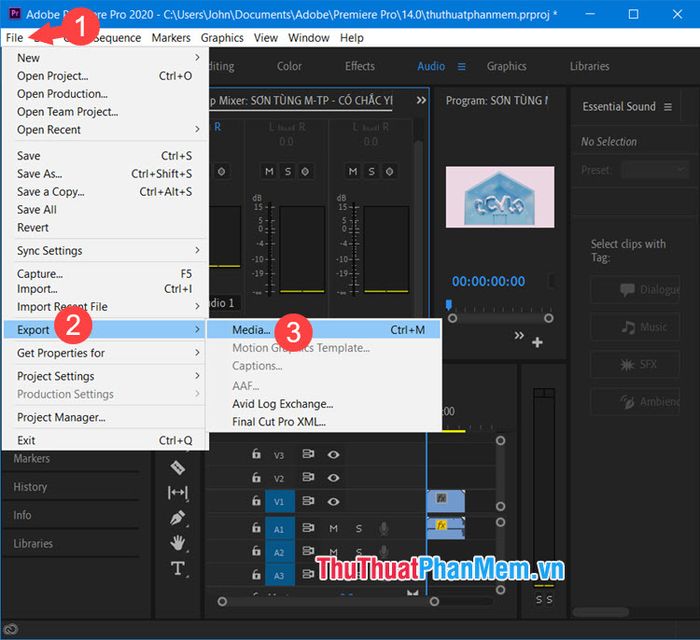700x640 pixels.
Task: Choose Avid Log Exchange... export option
Action: tap(323, 403)
